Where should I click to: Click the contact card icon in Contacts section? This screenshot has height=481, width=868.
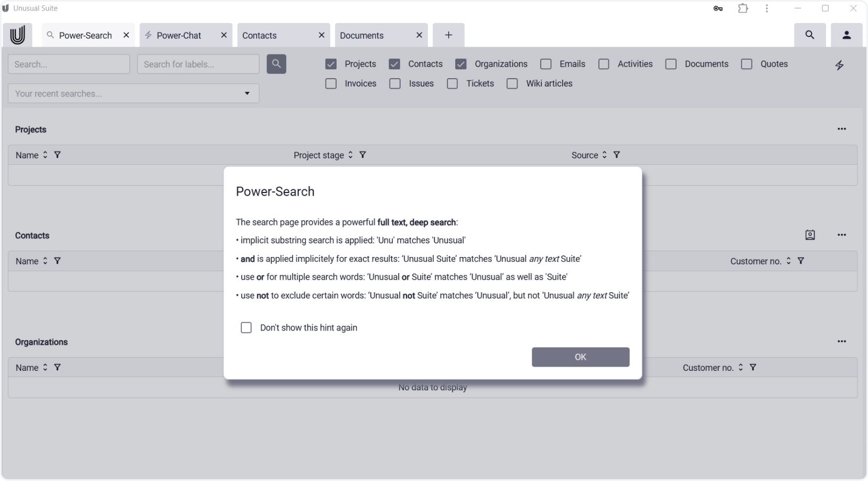(x=810, y=235)
